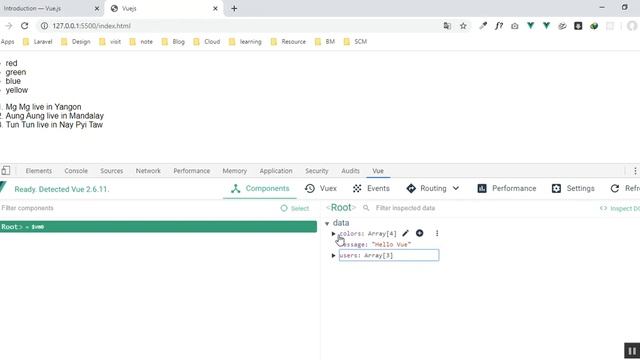The height and width of the screenshot is (360, 640).
Task: Go forward with the arrow button
Action: pyautogui.click(x=9, y=26)
